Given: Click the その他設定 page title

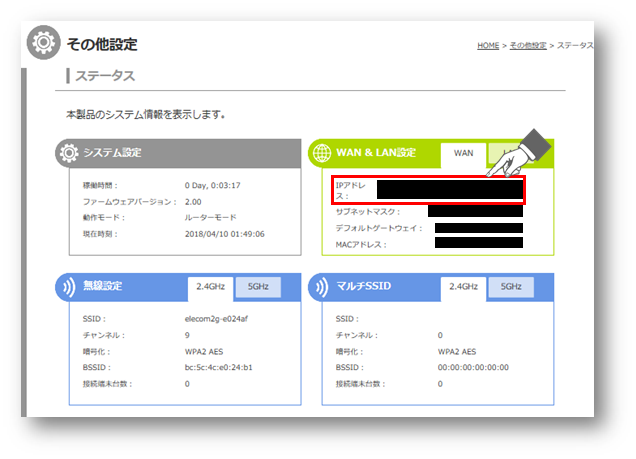Looking at the screenshot, I should tap(102, 44).
